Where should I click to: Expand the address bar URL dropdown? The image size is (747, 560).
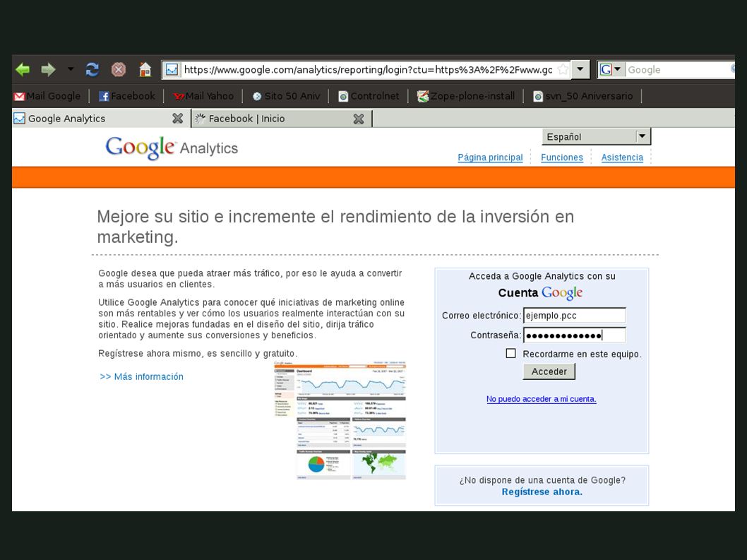[x=580, y=70]
